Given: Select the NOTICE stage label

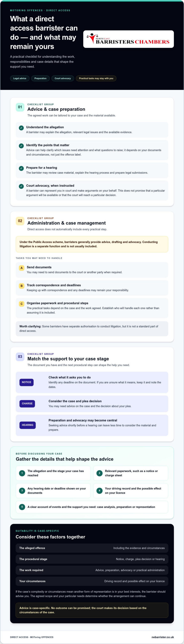Looking at the screenshot, I should (x=26, y=382).
